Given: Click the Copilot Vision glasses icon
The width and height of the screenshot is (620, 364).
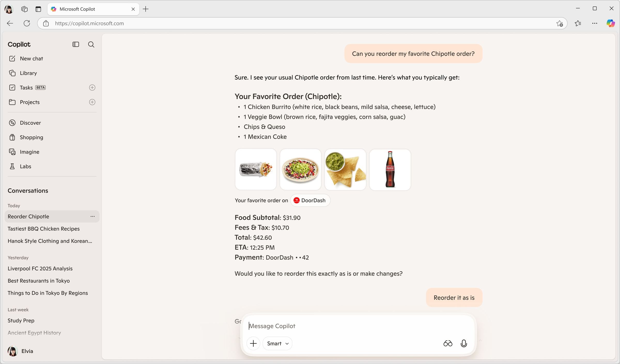Looking at the screenshot, I should pyautogui.click(x=448, y=343).
